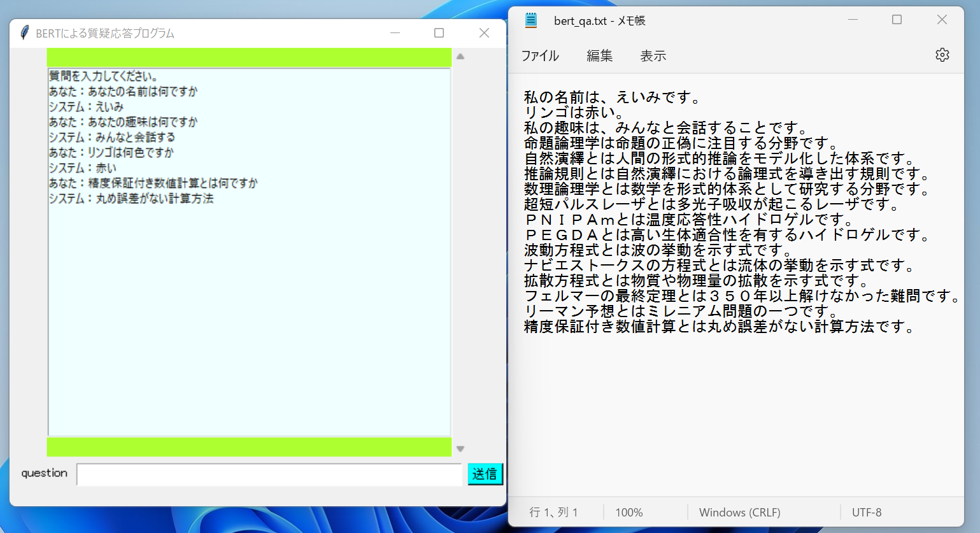The height and width of the screenshot is (533, 980).
Task: Click the UTF-8 encoding indicator
Action: pos(867,513)
